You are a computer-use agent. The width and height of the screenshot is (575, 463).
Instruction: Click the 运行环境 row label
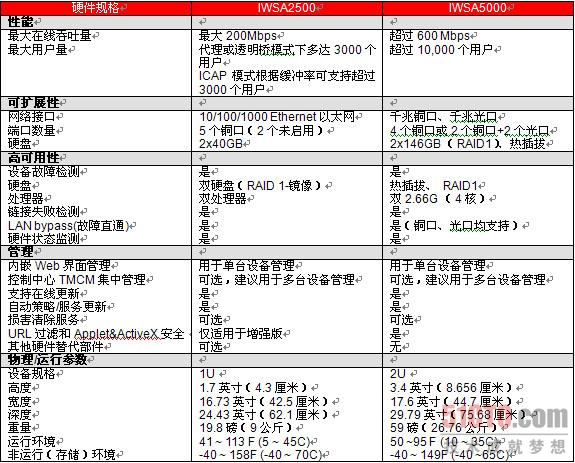pos(32,442)
